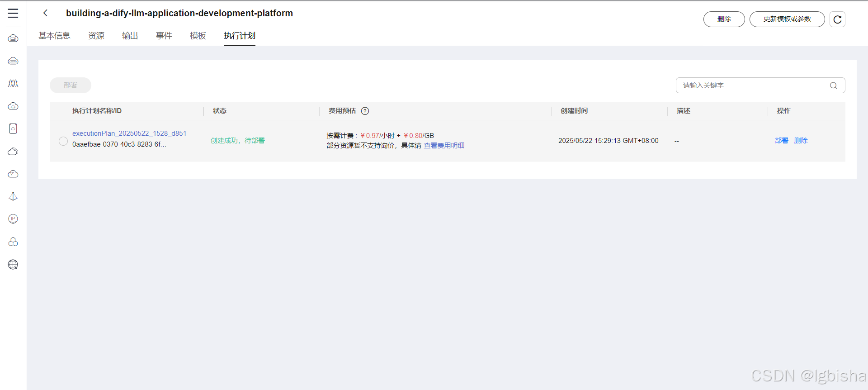Click the search magnifier icon
Image resolution: width=868 pixels, height=390 pixels.
click(x=834, y=86)
